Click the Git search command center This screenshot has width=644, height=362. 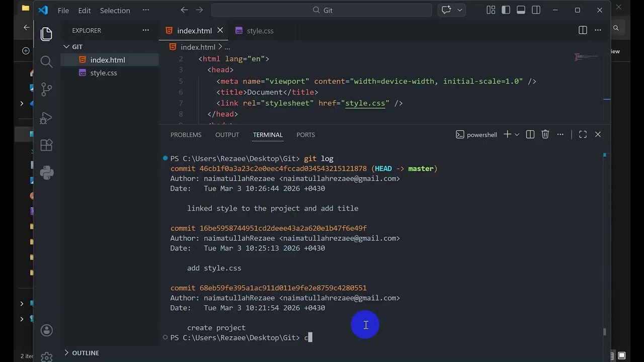(321, 10)
